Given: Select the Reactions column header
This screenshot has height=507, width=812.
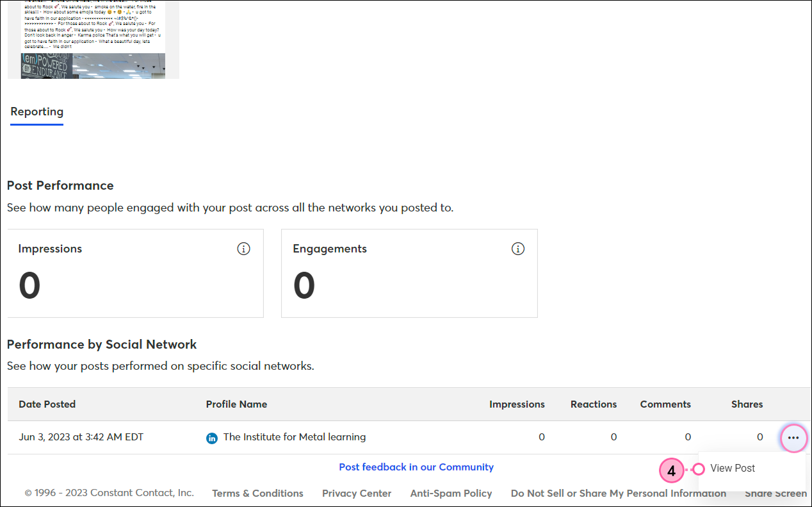Looking at the screenshot, I should (594, 404).
